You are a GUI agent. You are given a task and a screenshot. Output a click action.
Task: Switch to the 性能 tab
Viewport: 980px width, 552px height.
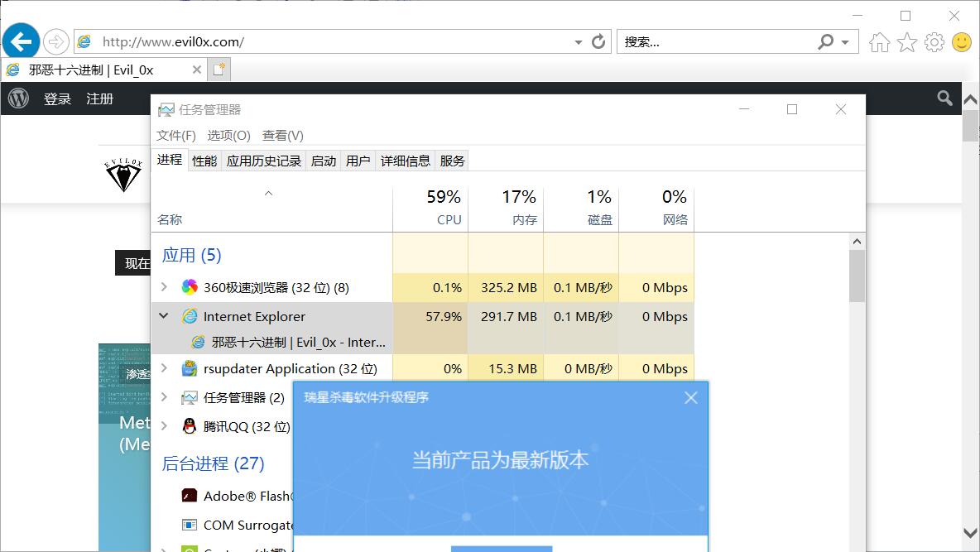pos(204,161)
